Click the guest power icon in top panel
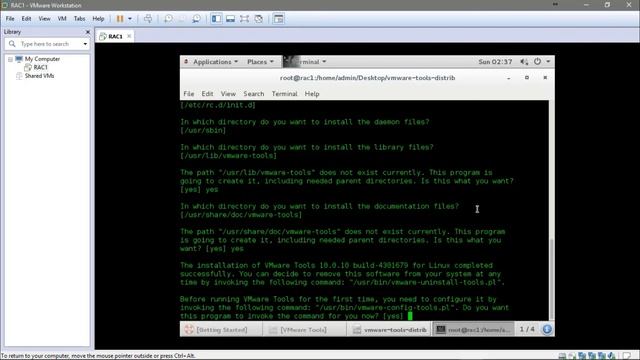The height and width of the screenshot is (360, 640). (538, 61)
